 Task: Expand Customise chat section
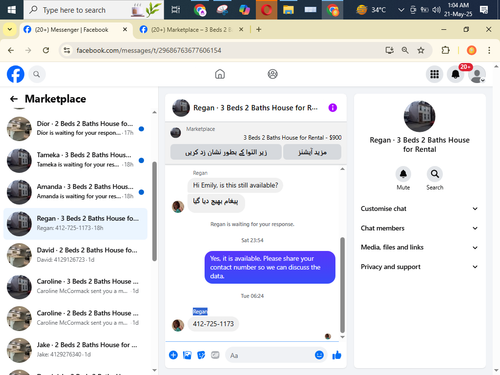(x=419, y=209)
